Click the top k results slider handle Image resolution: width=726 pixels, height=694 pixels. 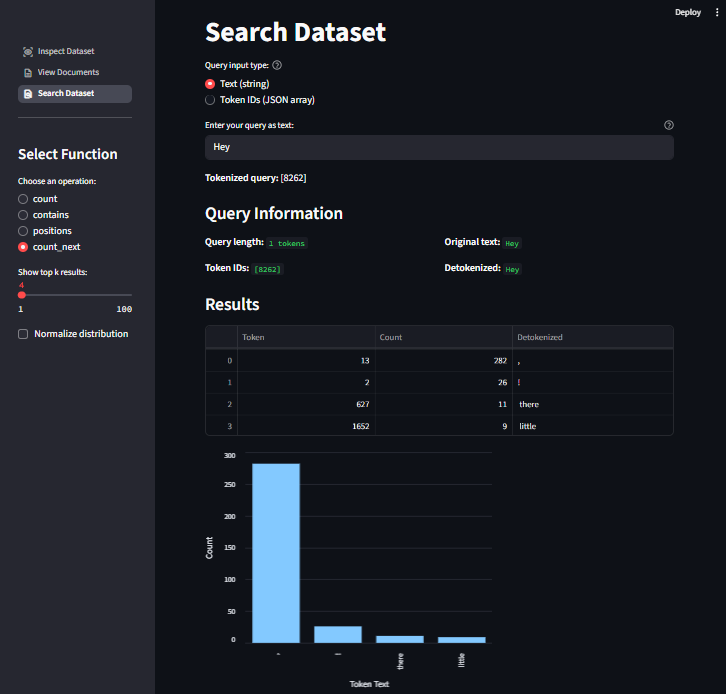[21, 295]
